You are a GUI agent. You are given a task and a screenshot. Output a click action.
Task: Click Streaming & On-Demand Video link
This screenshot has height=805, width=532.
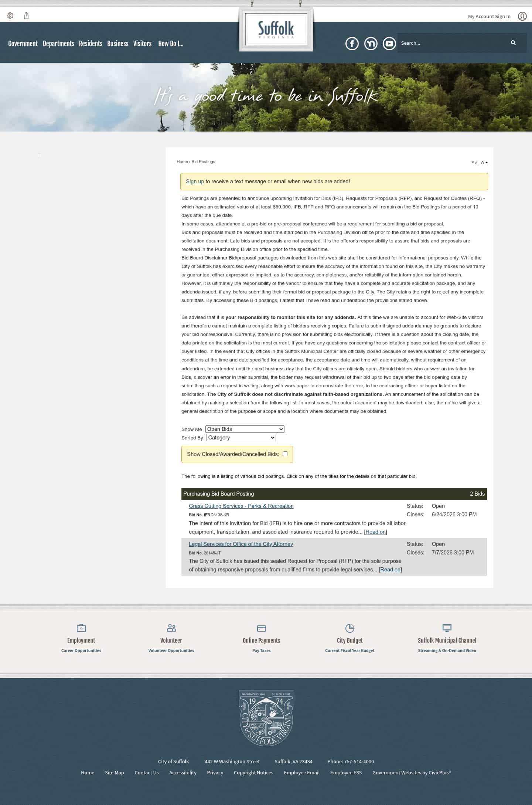[447, 651]
